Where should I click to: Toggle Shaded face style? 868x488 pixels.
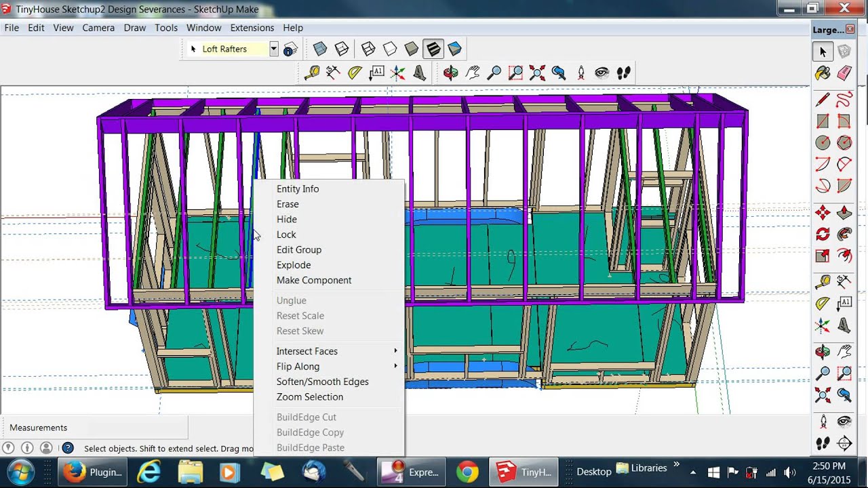[412, 49]
